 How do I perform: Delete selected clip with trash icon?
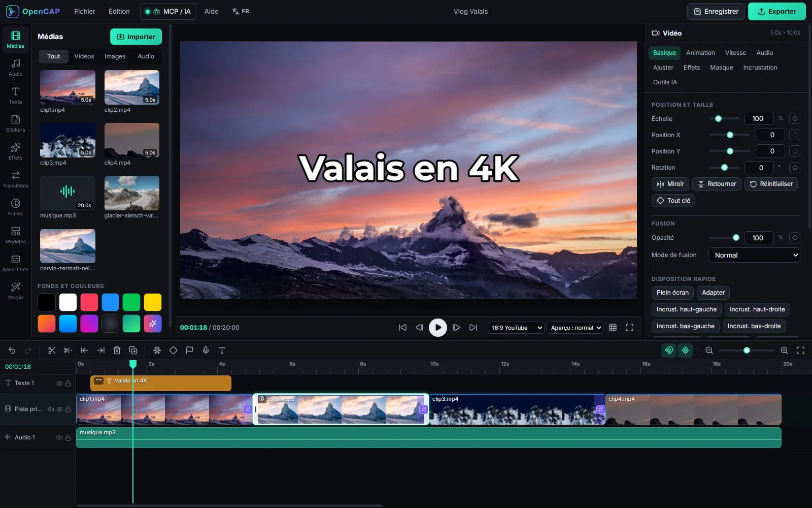(x=117, y=350)
